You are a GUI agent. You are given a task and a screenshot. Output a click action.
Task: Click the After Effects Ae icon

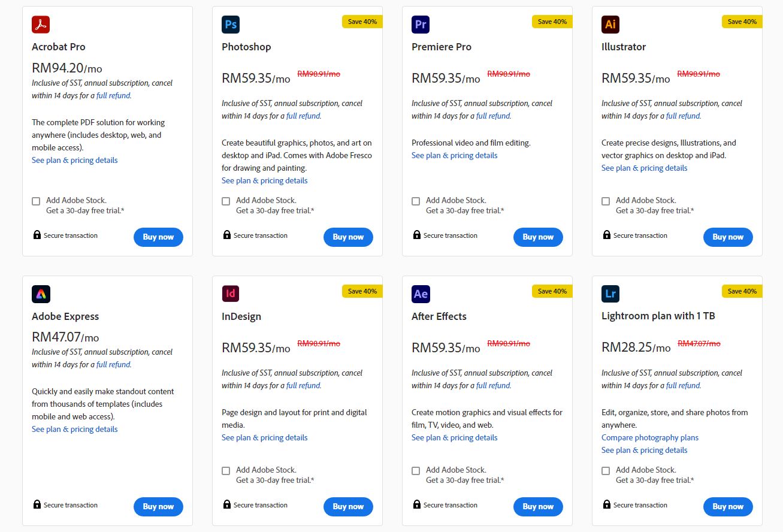pos(421,294)
